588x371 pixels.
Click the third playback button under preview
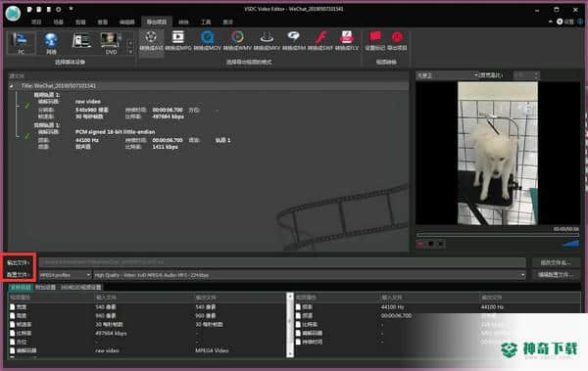[441, 245]
